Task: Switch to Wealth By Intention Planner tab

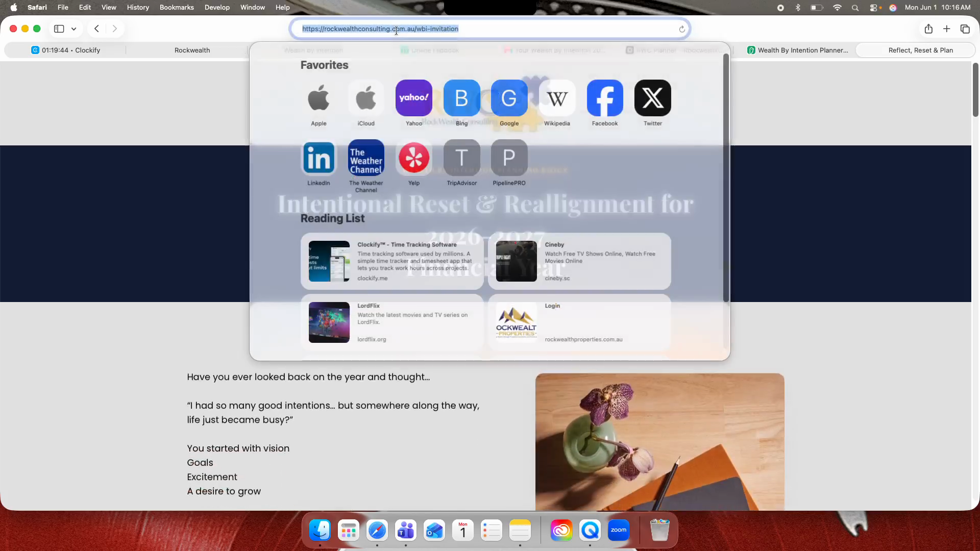Action: coord(797,50)
